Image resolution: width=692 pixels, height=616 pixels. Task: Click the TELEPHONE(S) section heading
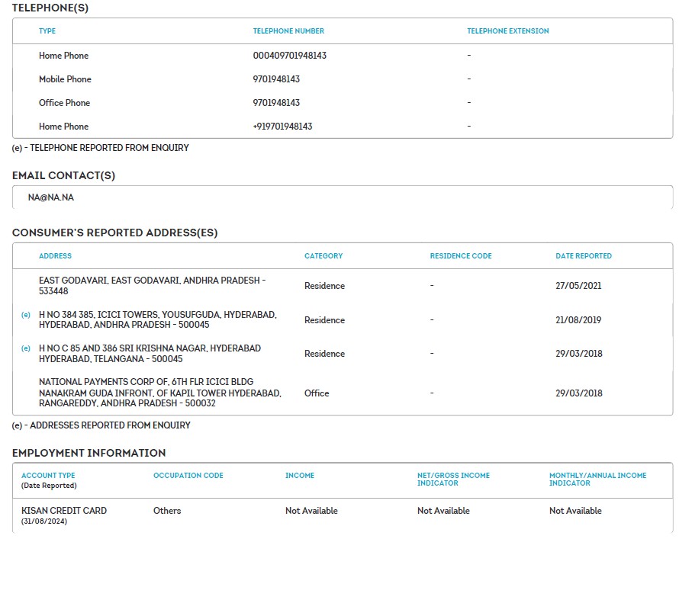[50, 8]
